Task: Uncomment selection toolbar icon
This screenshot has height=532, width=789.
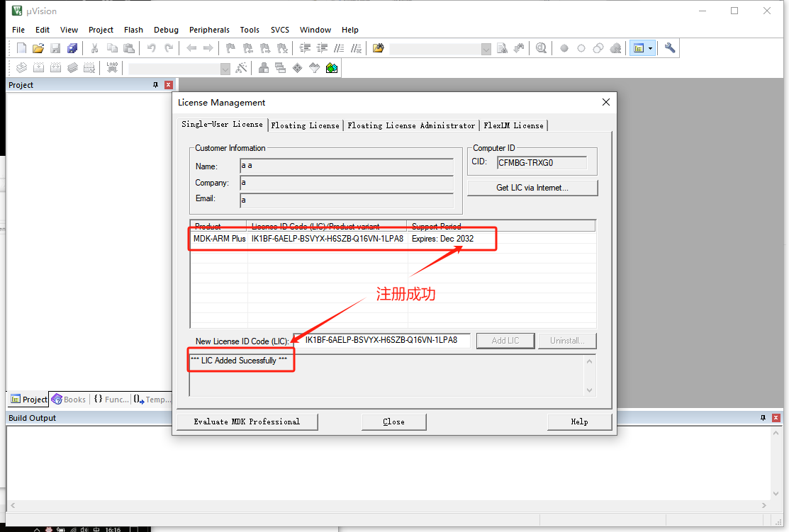Action: click(x=357, y=48)
